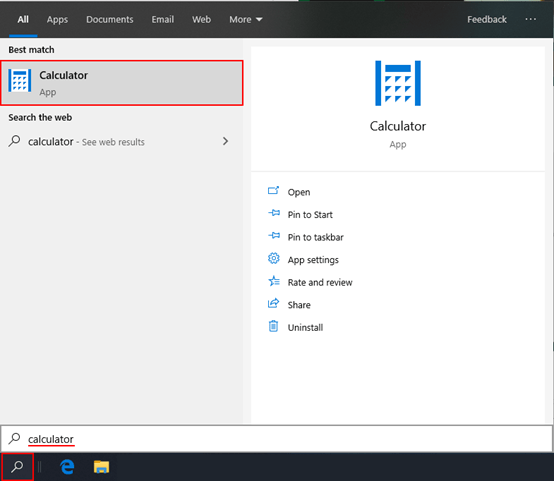Click the Open icon in the actions list
554x481 pixels.
[x=273, y=191]
